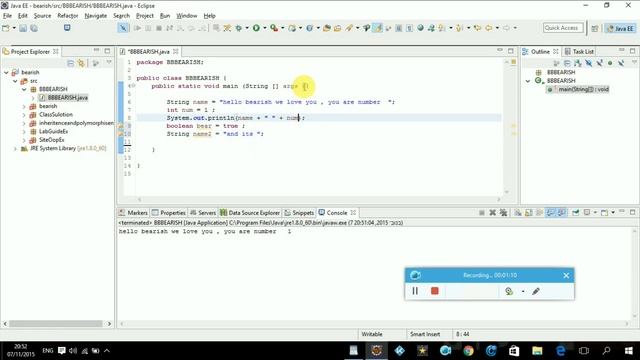Open the Refactor menu
The height and width of the screenshot is (360, 640).
click(x=68, y=16)
